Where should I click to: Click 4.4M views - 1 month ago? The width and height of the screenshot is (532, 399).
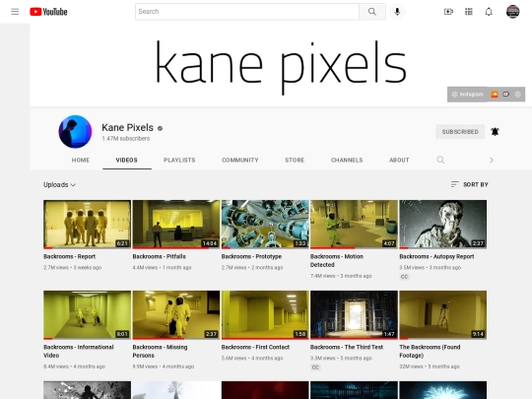click(x=162, y=267)
